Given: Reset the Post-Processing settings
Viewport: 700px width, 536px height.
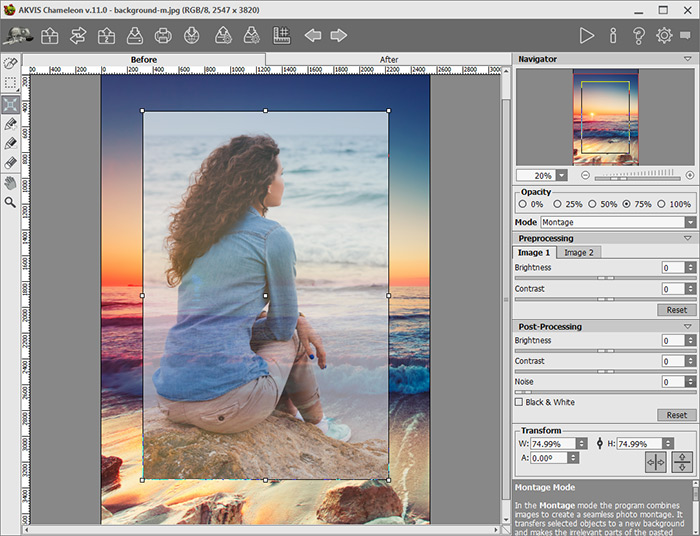Looking at the screenshot, I should click(x=677, y=415).
